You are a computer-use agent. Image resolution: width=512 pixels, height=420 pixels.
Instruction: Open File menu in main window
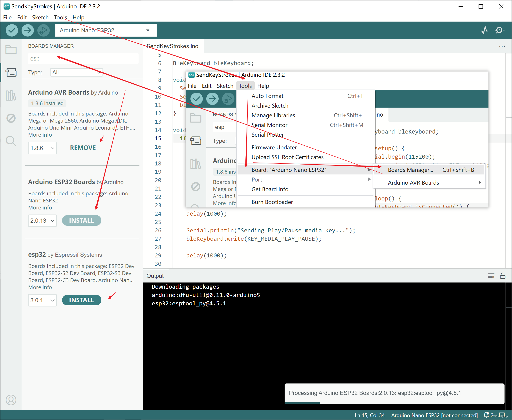[7, 17]
